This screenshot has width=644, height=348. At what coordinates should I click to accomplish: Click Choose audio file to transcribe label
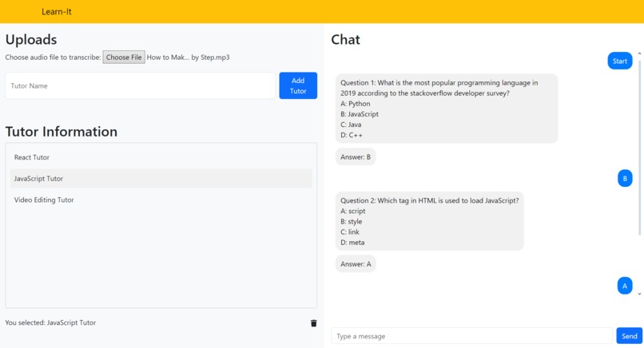(x=53, y=57)
